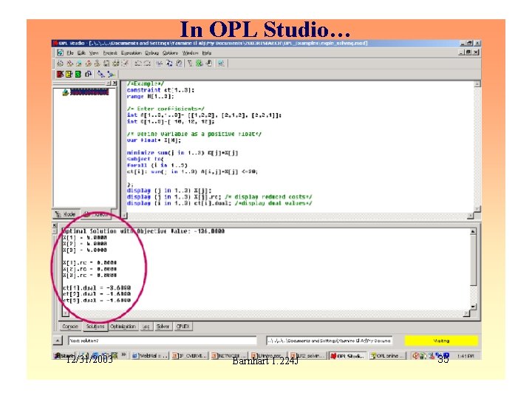This screenshot has width=532, height=399.
Task: Click the 'var float+ X[M];' code line
Action: (x=154, y=140)
